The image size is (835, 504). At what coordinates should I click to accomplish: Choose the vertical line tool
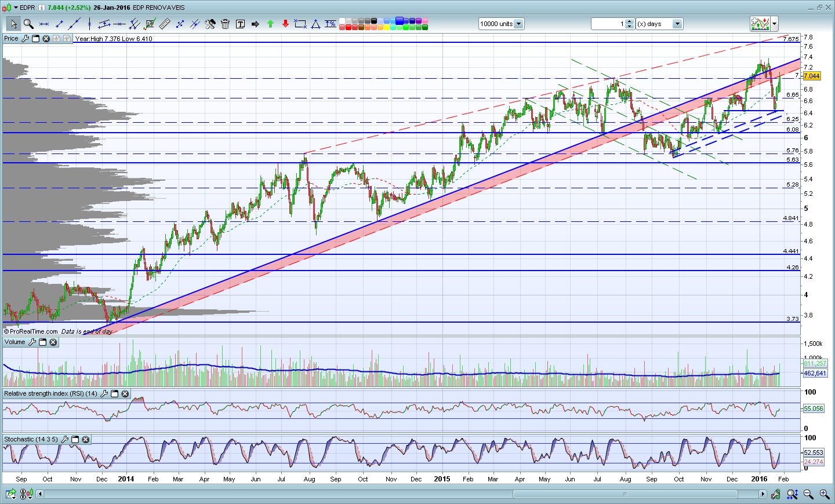pyautogui.click(x=89, y=24)
